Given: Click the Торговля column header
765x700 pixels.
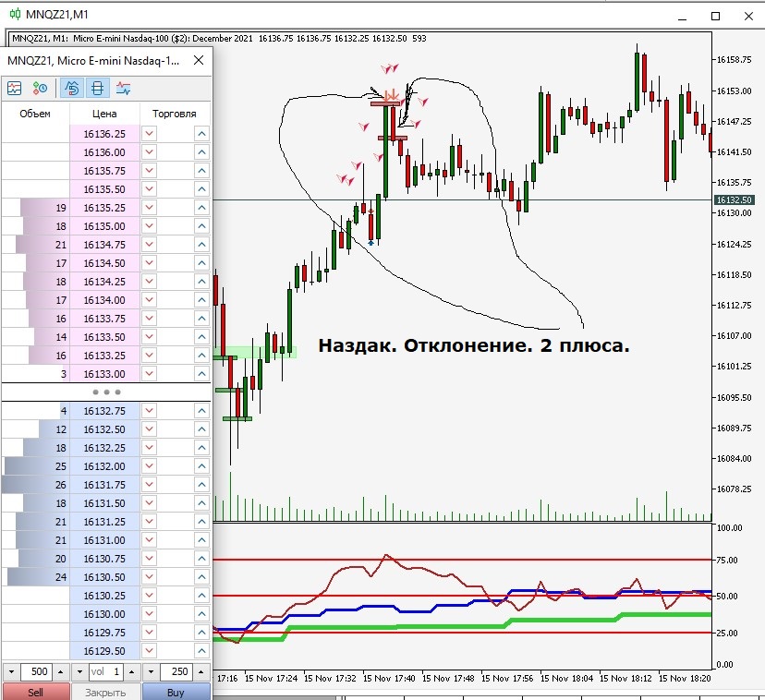Looking at the screenshot, I should [175, 114].
